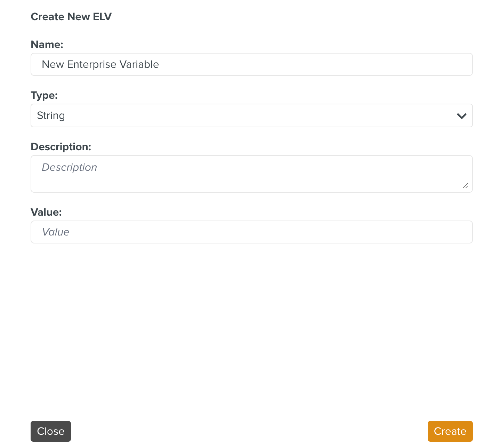Click the 'Value' placeholder text
This screenshot has width=500, height=448.
pos(56,232)
